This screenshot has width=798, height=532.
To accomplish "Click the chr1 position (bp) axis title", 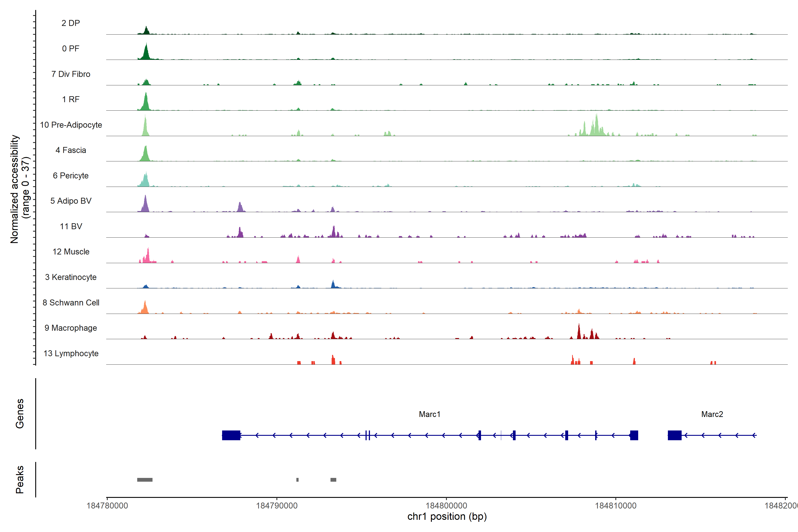I will 447,516.
